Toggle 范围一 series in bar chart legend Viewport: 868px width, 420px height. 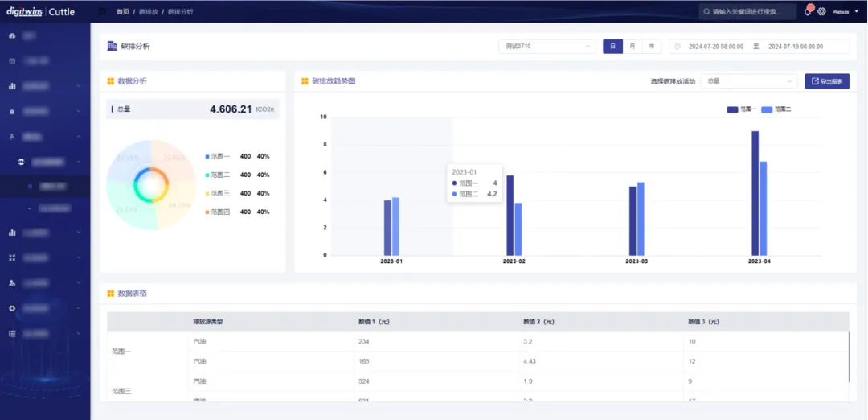(x=742, y=109)
